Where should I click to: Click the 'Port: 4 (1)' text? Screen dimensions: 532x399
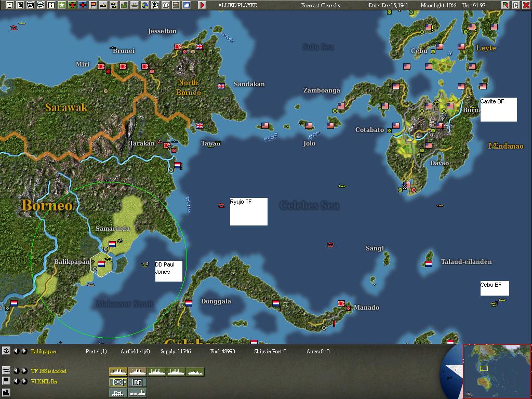coord(96,352)
